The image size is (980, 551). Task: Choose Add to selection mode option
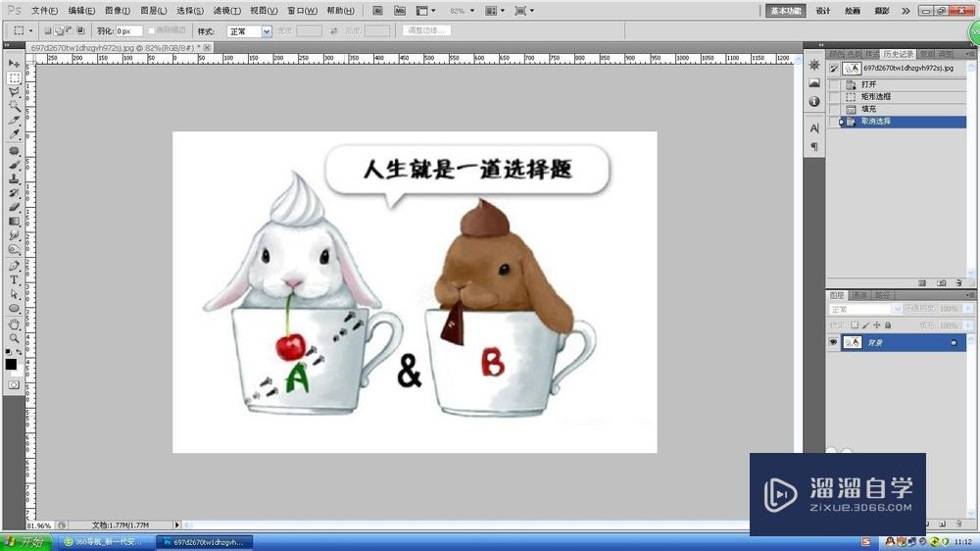point(58,30)
